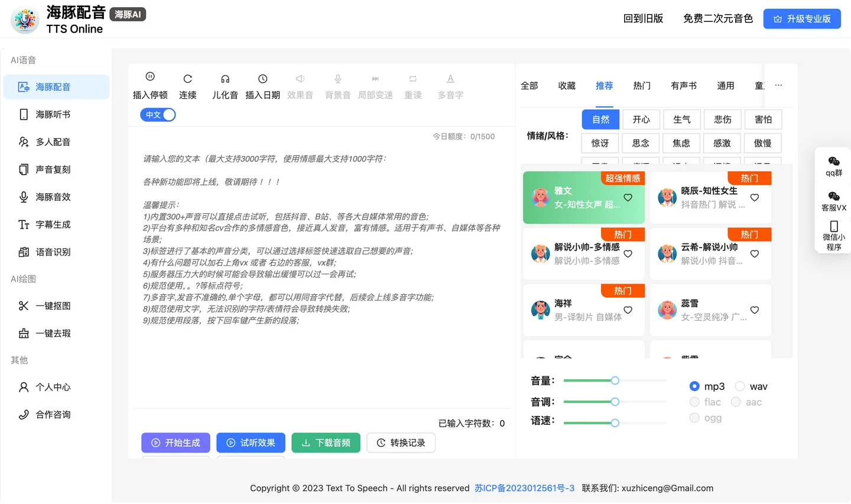Select the mp3 output format
Screen dimensions: 851x504
(694, 386)
